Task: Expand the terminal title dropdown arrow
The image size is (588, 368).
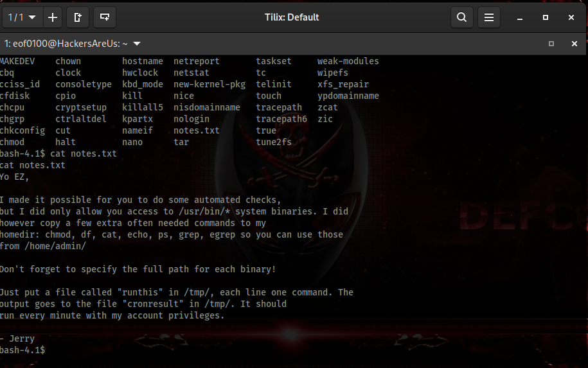Action: pos(137,44)
